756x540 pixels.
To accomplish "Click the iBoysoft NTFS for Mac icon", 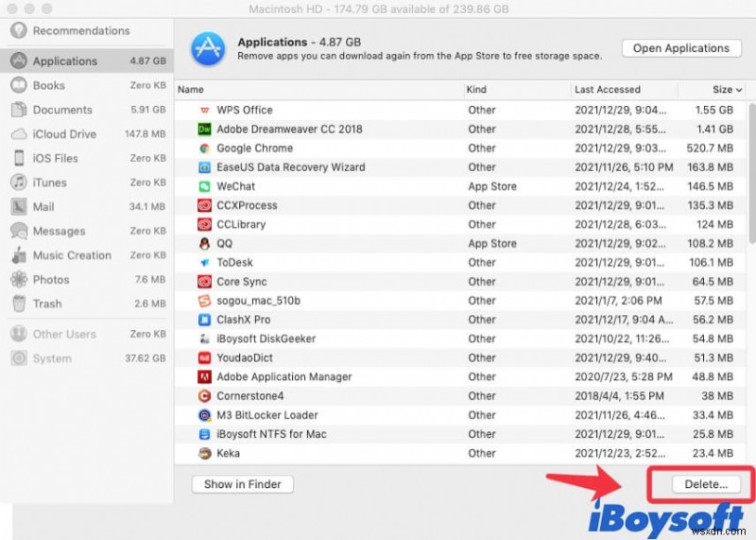I will tap(204, 434).
